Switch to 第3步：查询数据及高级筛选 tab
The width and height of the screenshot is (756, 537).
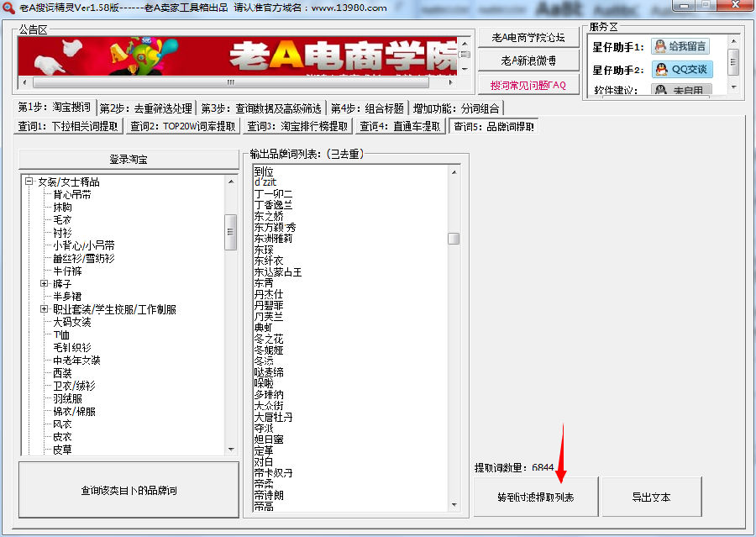tap(261, 108)
